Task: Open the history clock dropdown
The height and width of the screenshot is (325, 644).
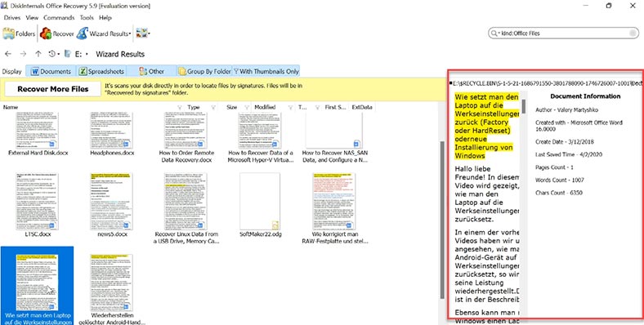Action: tap(54, 54)
